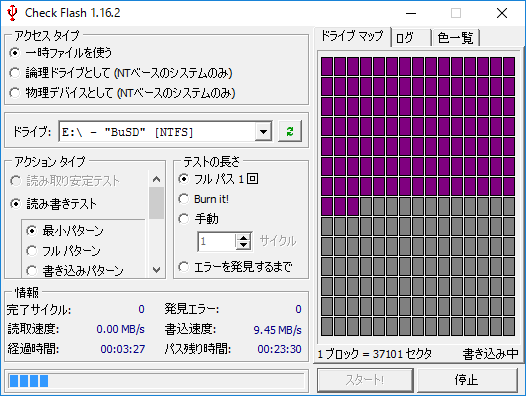Decrease cycle count with down spinner
The width and height of the screenshot is (526, 396).
coord(243,245)
